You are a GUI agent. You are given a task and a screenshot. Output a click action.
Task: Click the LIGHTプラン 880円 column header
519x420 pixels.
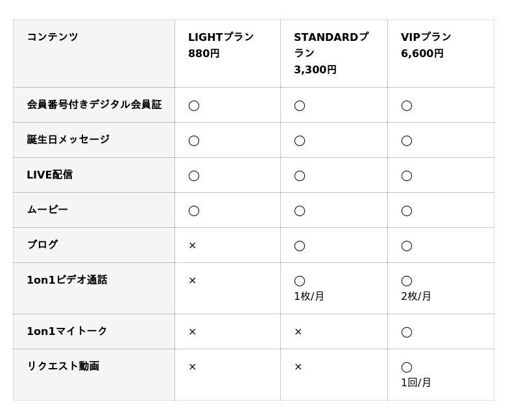coord(221,45)
